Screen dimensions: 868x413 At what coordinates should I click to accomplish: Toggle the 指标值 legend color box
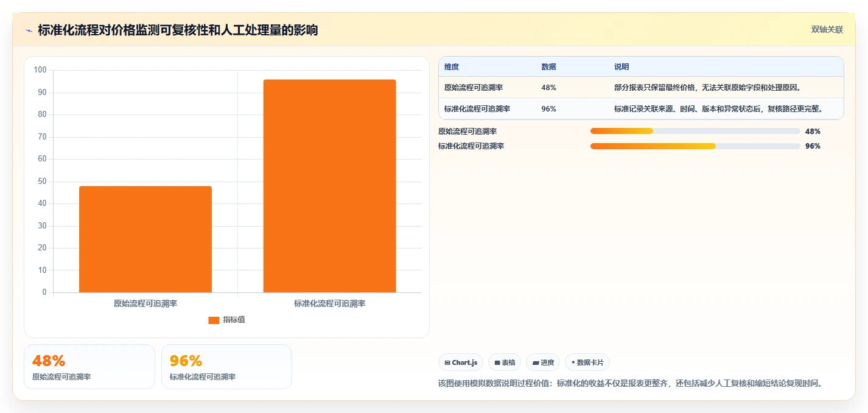click(214, 320)
